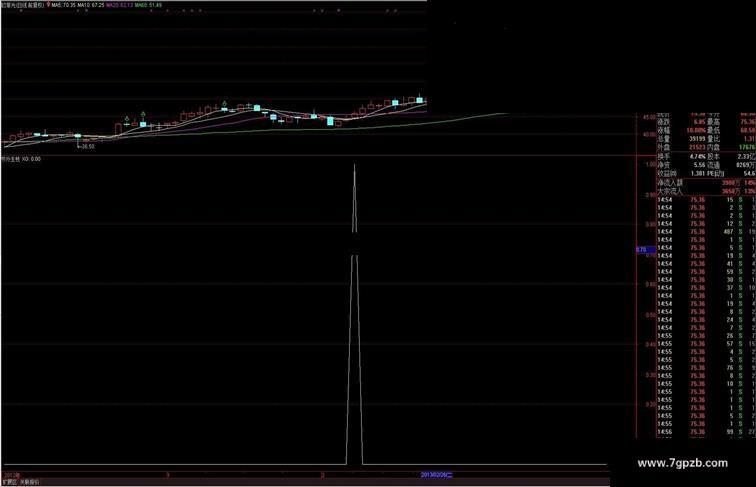Click the 净资 value 5.56
Screen dimensions: 756x487
click(699, 165)
